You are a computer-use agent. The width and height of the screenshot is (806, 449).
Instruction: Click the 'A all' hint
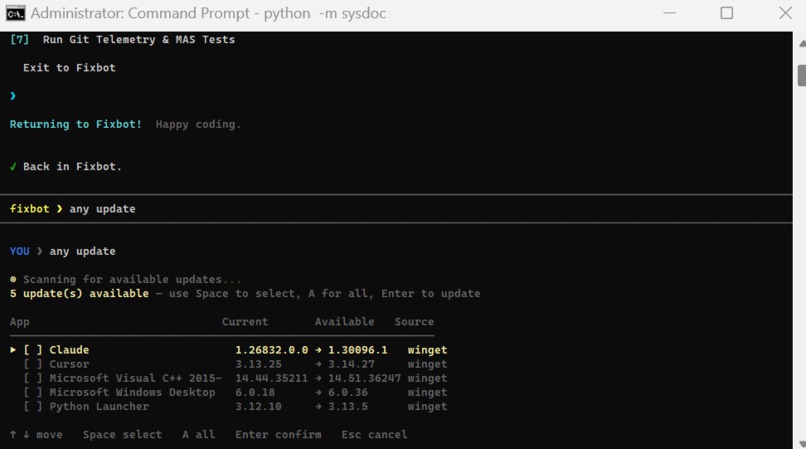198,435
